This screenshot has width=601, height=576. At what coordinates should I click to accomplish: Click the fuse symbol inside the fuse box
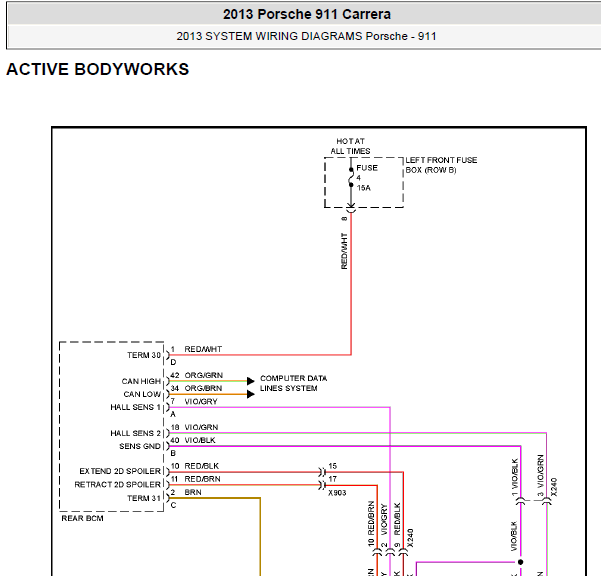tap(351, 177)
